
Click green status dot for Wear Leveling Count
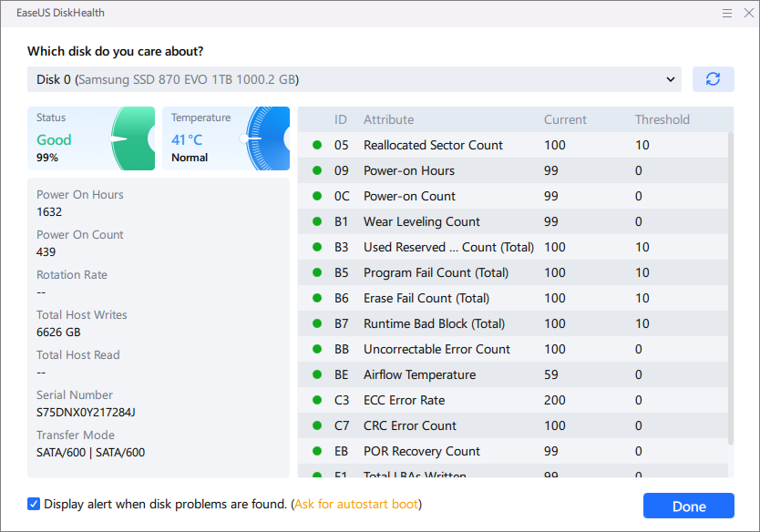[x=317, y=221]
